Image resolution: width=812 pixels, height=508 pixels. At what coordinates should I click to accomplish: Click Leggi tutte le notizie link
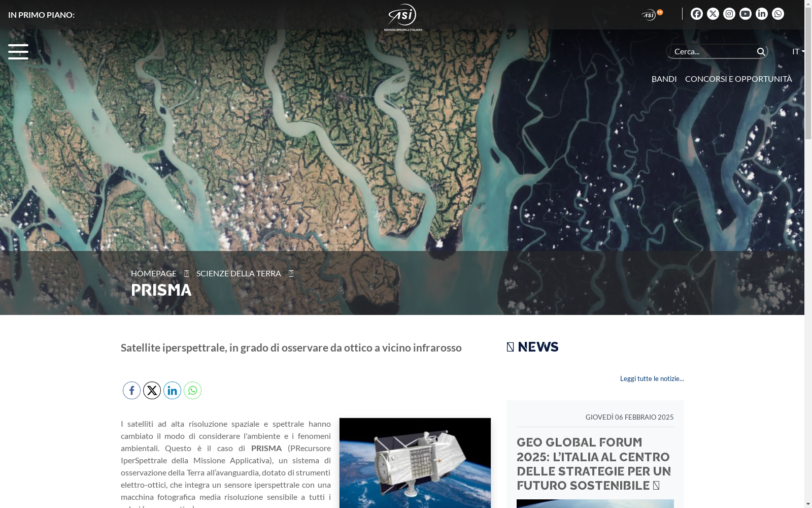click(652, 378)
